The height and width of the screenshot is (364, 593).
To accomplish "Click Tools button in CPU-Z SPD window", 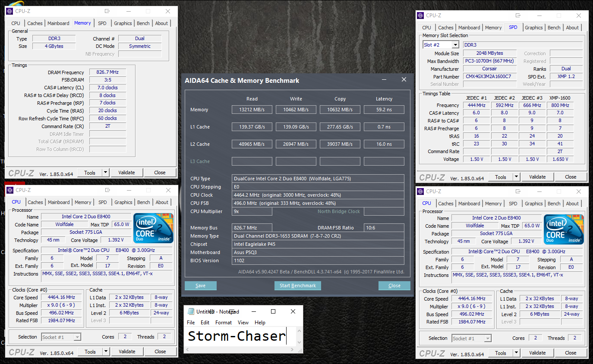I will [x=501, y=177].
